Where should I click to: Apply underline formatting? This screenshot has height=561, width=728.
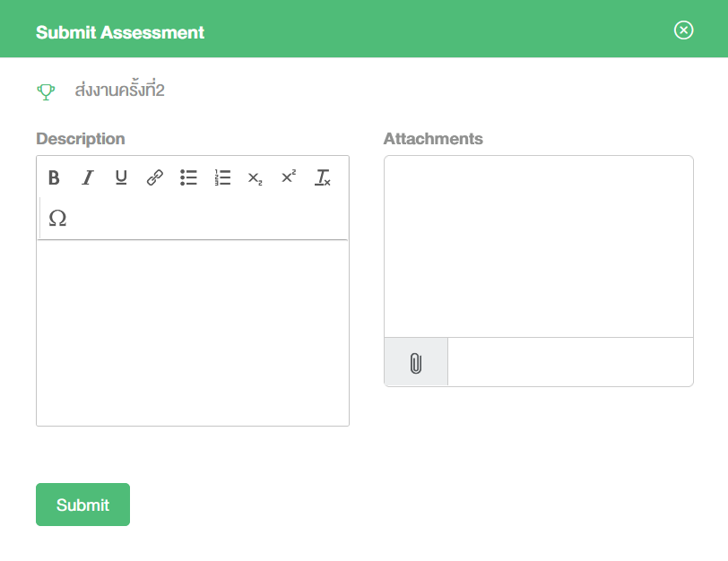[x=121, y=177]
